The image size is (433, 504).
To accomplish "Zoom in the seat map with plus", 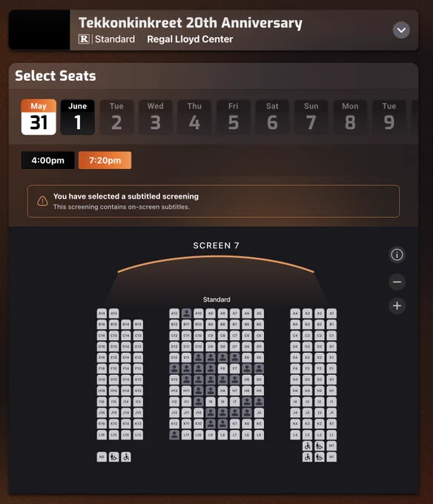I will tap(397, 305).
